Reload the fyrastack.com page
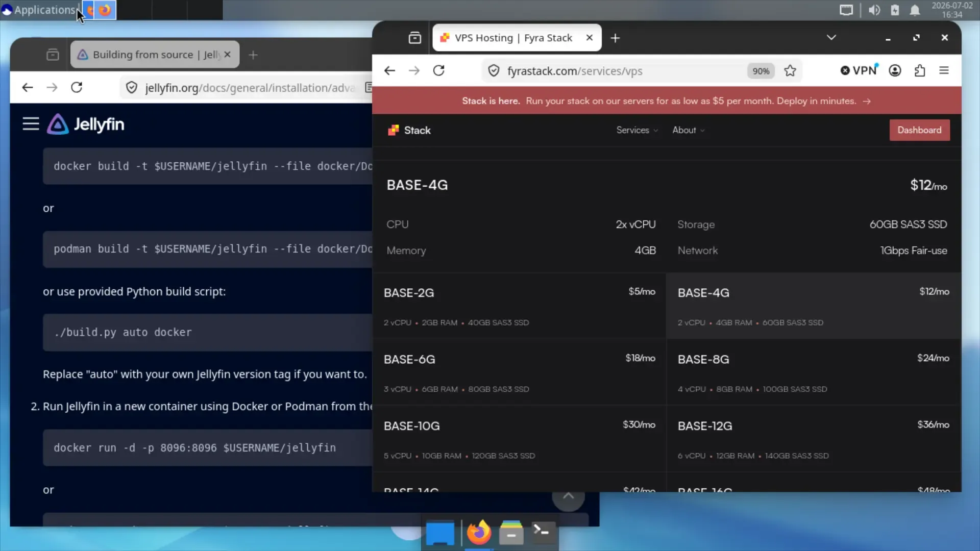This screenshot has height=551, width=980. click(x=439, y=71)
